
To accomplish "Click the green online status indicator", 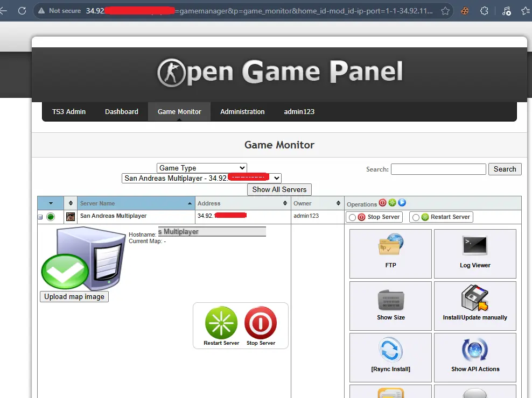I will pos(51,217).
